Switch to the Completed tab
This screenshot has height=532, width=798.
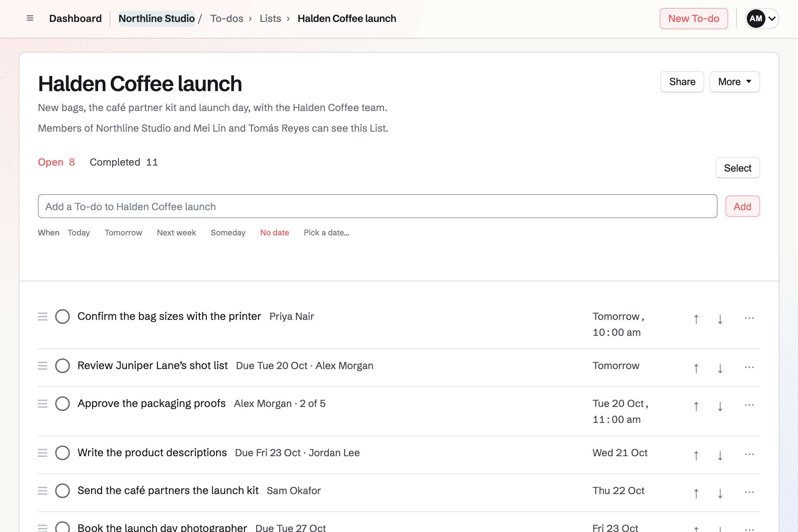(124, 162)
